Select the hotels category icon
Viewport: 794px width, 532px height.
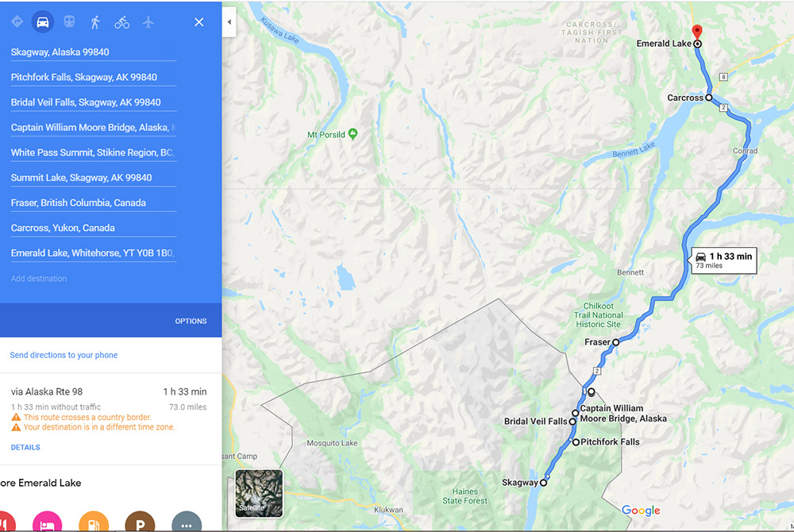[47, 522]
